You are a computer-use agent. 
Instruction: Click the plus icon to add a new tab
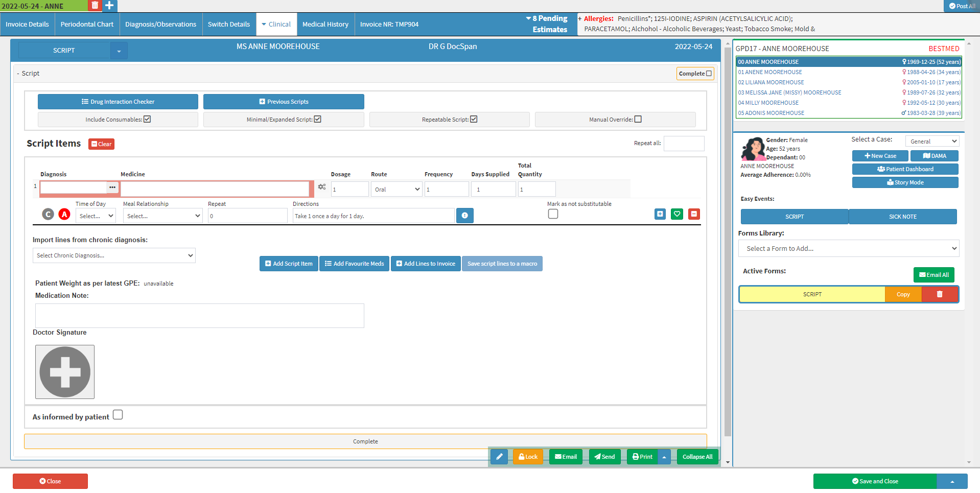tap(110, 6)
